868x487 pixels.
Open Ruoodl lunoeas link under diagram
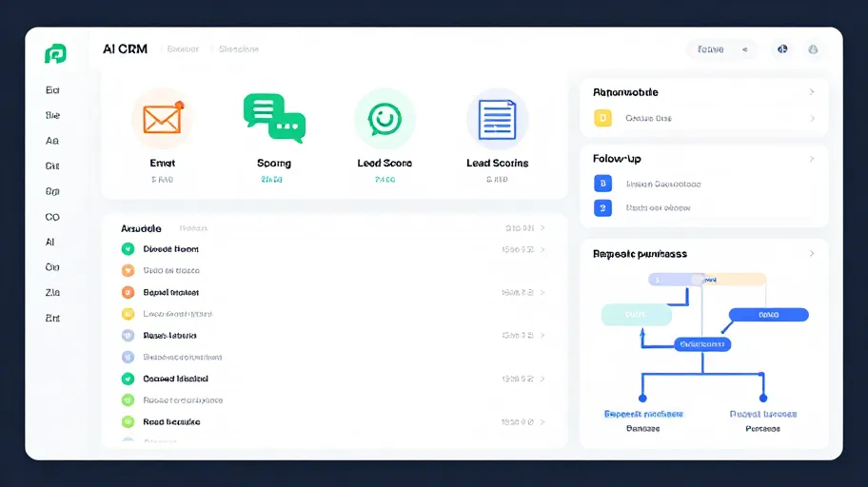pos(762,414)
